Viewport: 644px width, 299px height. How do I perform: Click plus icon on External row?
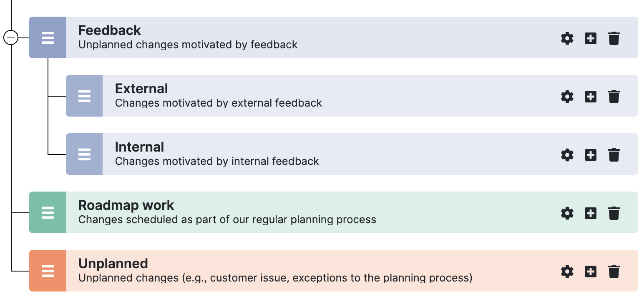pos(590,97)
